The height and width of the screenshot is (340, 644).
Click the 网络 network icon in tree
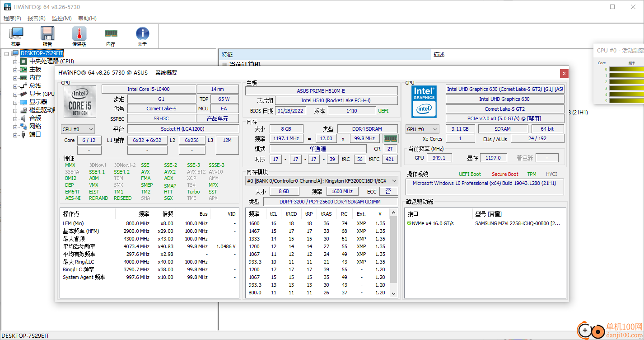point(24,127)
